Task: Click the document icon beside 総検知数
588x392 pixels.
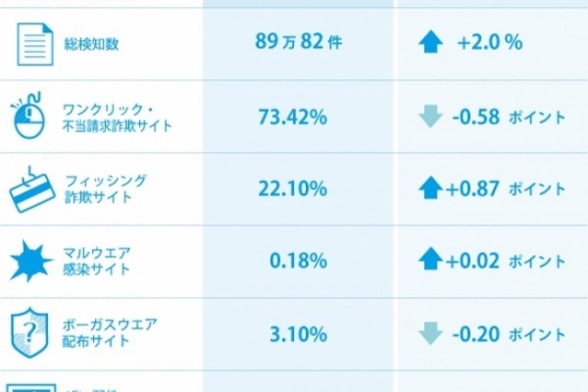Action: pos(35,44)
